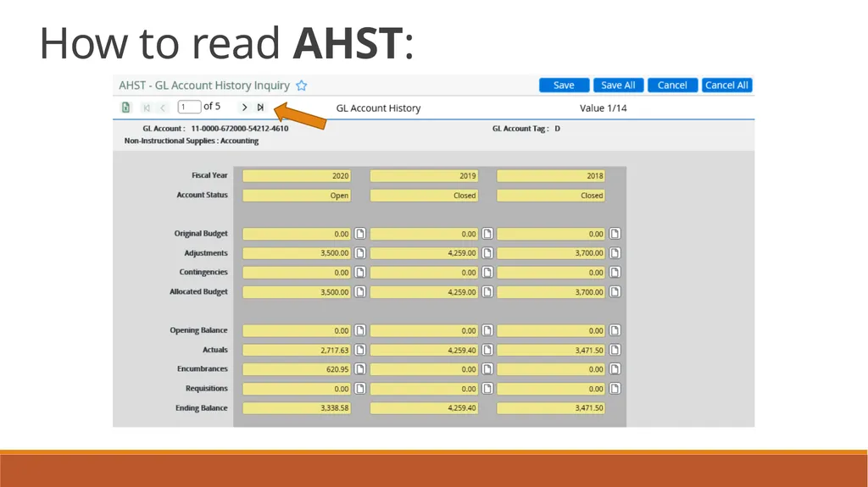
Task: Click the Fiscal Year 2019 field
Action: 424,176
